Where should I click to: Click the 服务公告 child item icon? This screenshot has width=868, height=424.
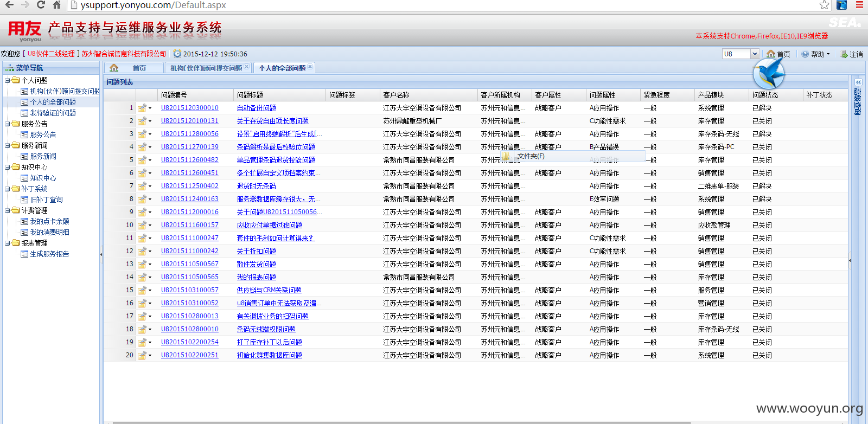pos(24,134)
